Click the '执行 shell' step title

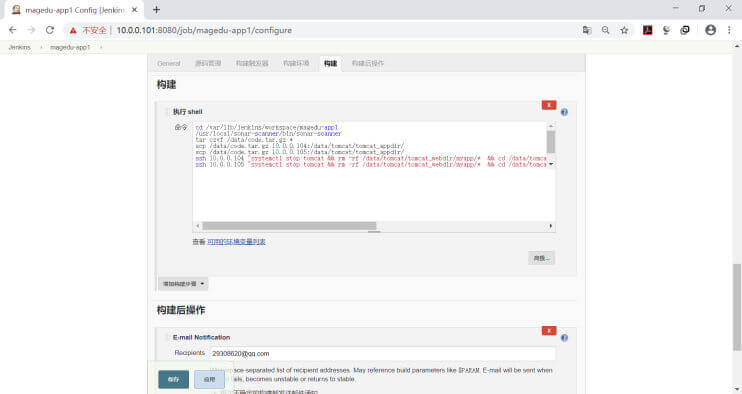pos(187,112)
